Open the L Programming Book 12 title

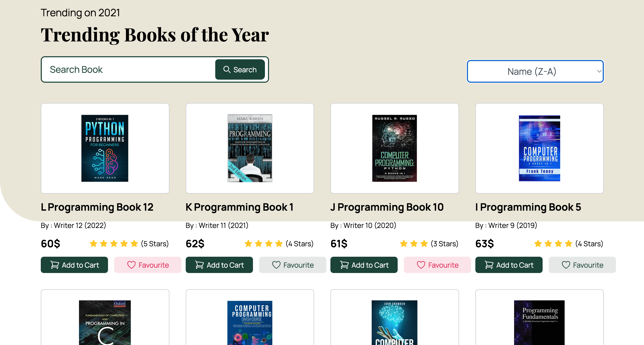[x=97, y=207]
